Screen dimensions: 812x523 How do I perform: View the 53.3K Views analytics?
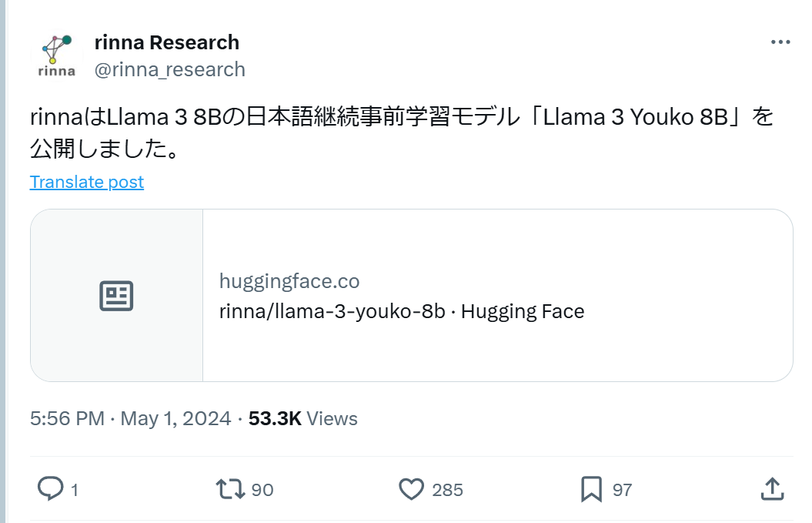point(302,418)
